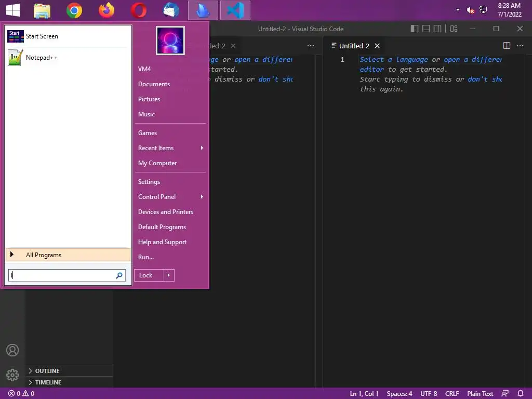Change encoding via UTF-8
Image resolution: width=532 pixels, height=399 pixels.
pos(429,394)
